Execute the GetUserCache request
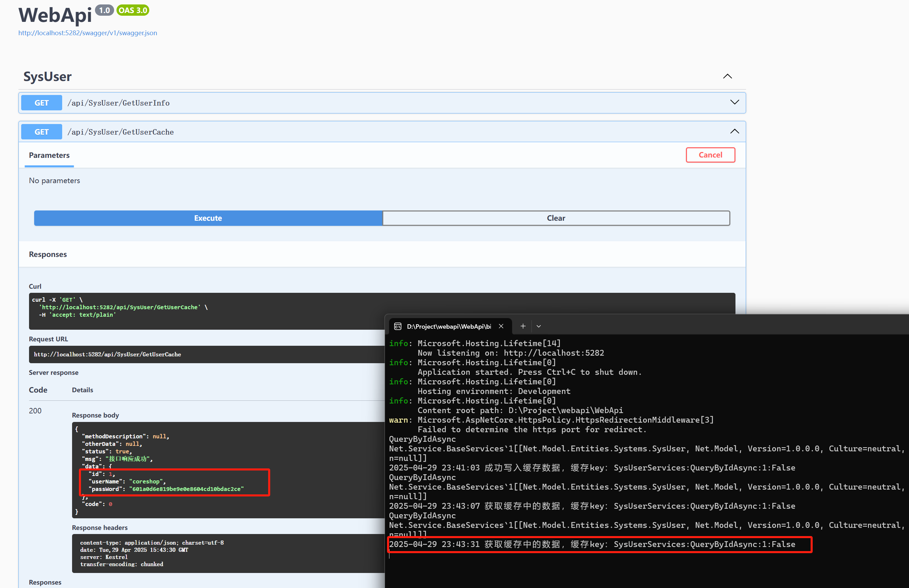Viewport: 909px width, 588px height. (208, 218)
